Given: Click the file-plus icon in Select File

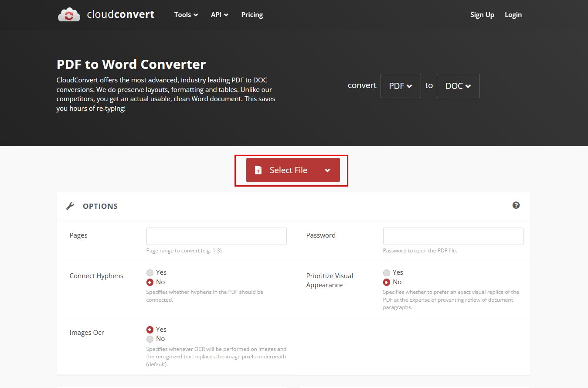Looking at the screenshot, I should pyautogui.click(x=258, y=170).
